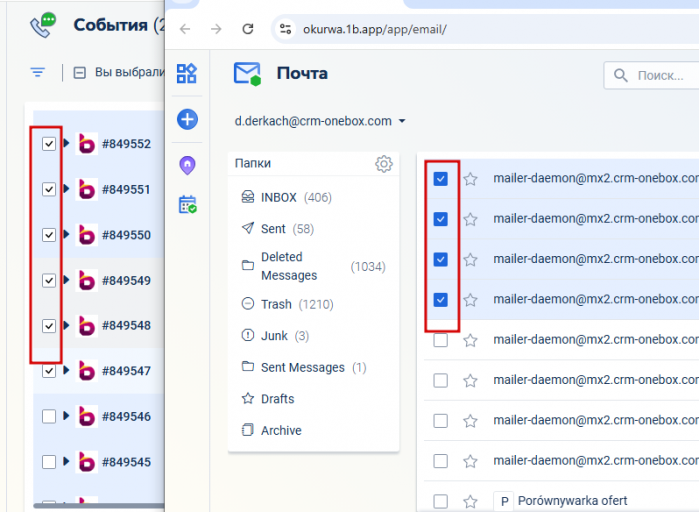The image size is (699, 512).
Task: Open event #849548 in Events window
Action: point(126,325)
